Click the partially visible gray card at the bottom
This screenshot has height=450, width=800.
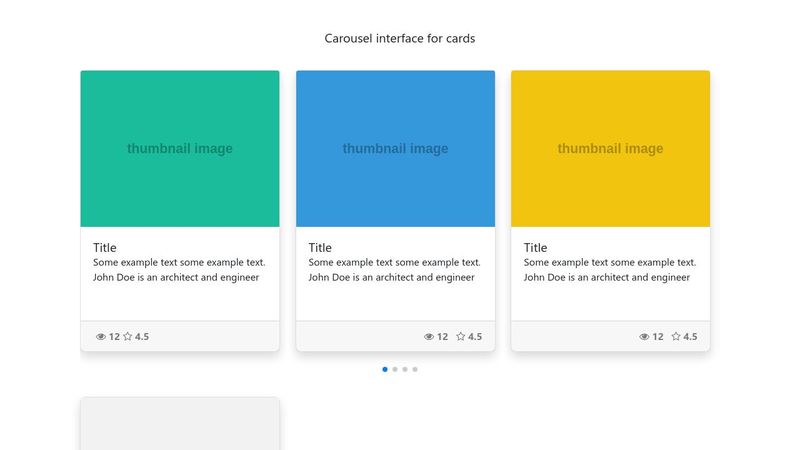[x=180, y=425]
